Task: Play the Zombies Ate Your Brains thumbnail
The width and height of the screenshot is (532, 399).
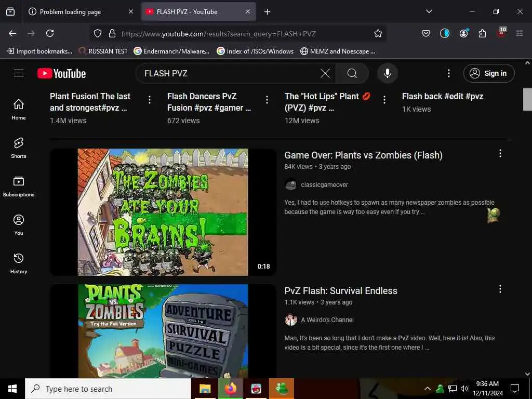Action: click(163, 212)
